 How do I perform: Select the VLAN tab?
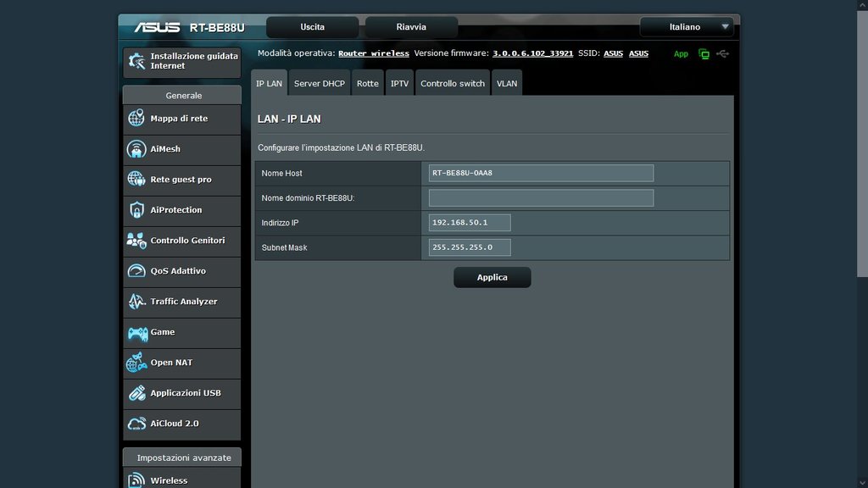[x=507, y=84]
